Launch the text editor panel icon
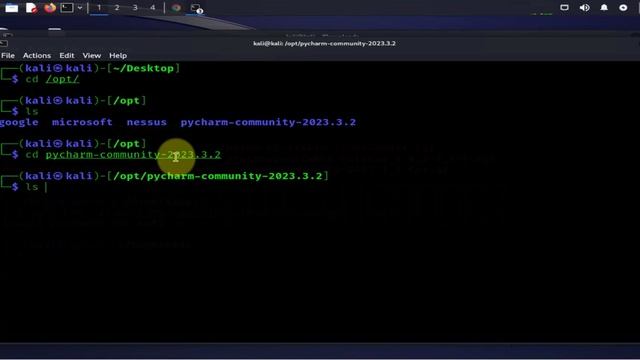This screenshot has width=640, height=360. pos(31,8)
